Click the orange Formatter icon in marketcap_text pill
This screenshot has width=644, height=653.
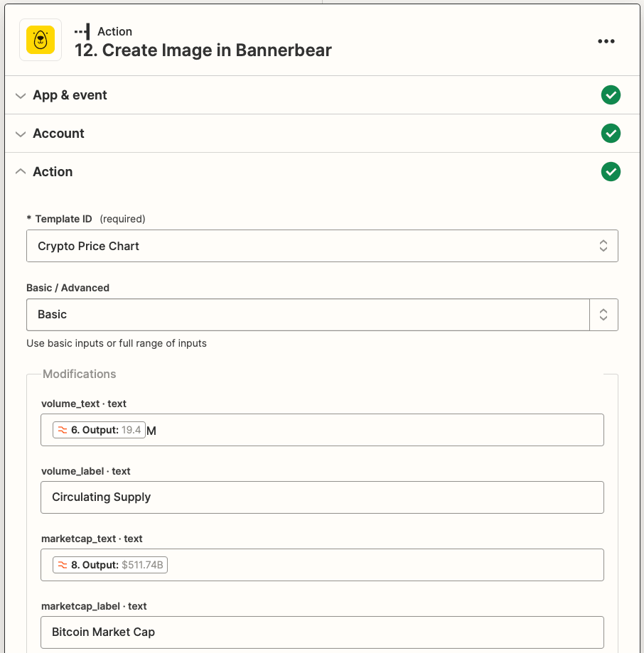pos(61,564)
